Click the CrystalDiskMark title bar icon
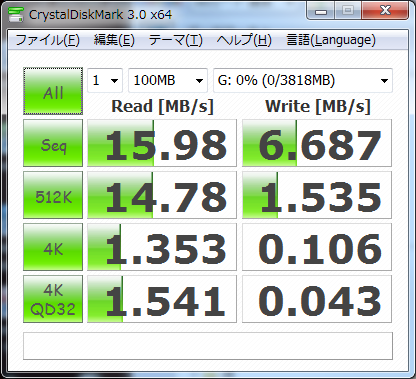This screenshot has width=416, height=379. click(x=16, y=14)
